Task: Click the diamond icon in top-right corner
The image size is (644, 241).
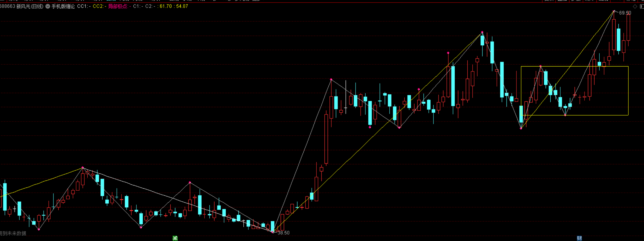Action: click(x=635, y=7)
